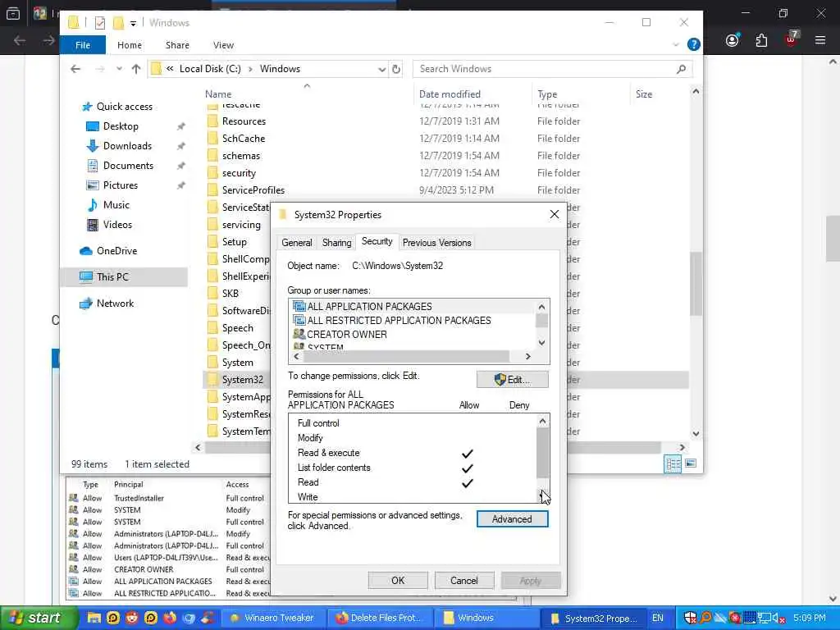Select the SchCache folder

click(243, 139)
